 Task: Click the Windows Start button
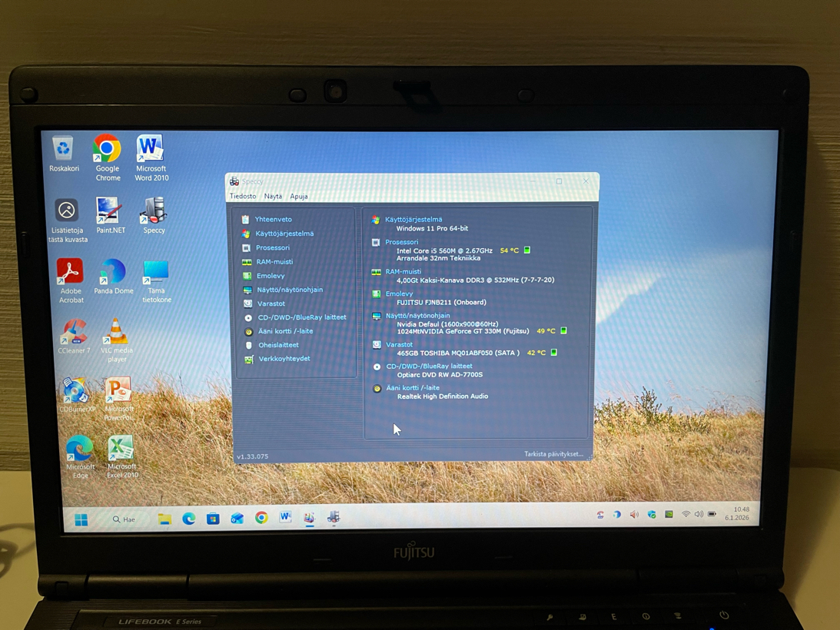pyautogui.click(x=81, y=520)
